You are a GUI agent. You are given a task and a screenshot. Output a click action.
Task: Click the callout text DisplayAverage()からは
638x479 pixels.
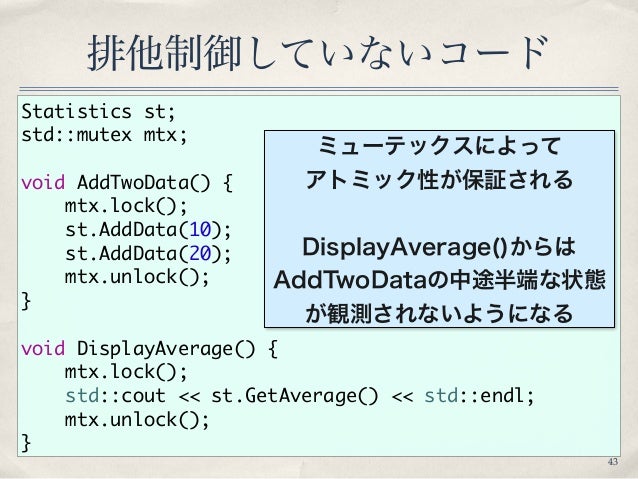[439, 247]
